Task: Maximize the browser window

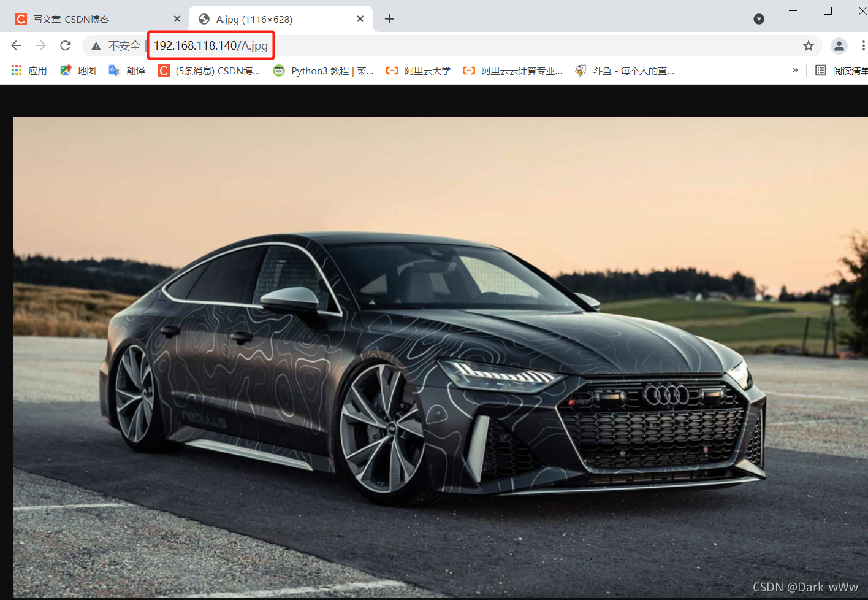Action: [x=828, y=10]
